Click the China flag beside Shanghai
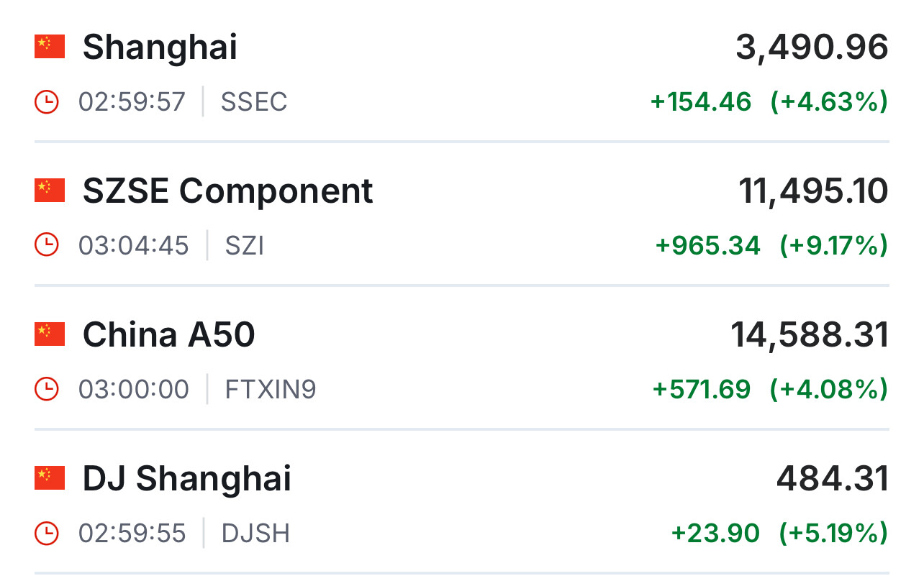The image size is (924, 576). [x=50, y=47]
